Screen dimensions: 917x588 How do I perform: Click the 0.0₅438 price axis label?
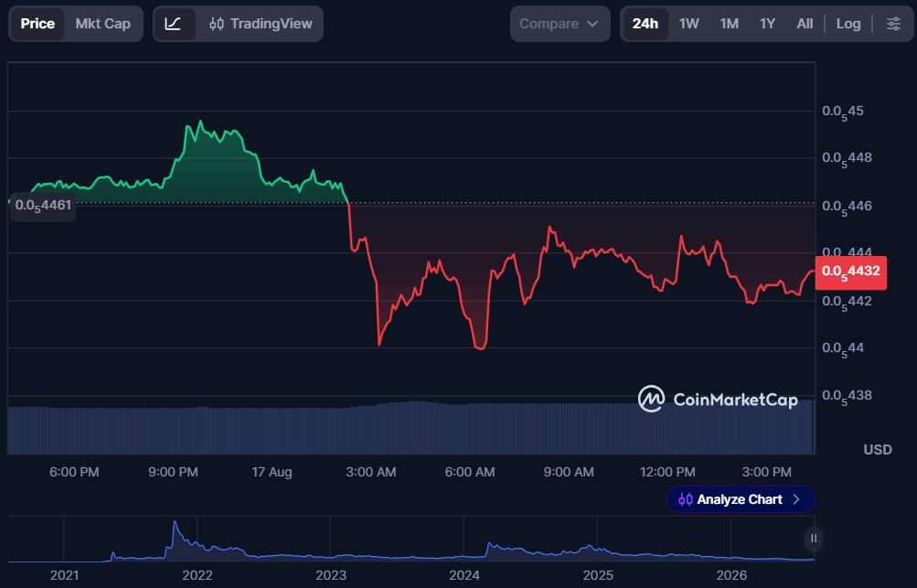point(847,397)
